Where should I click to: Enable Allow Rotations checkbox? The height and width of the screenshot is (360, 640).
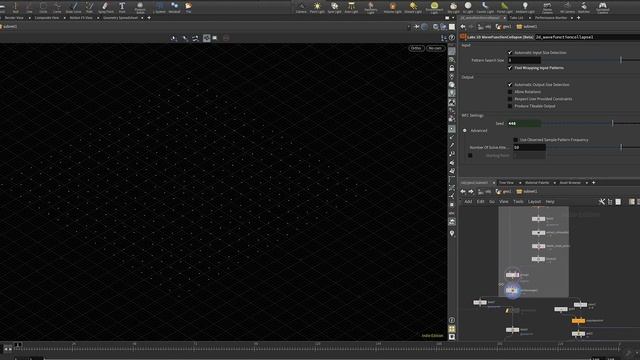[x=510, y=92]
